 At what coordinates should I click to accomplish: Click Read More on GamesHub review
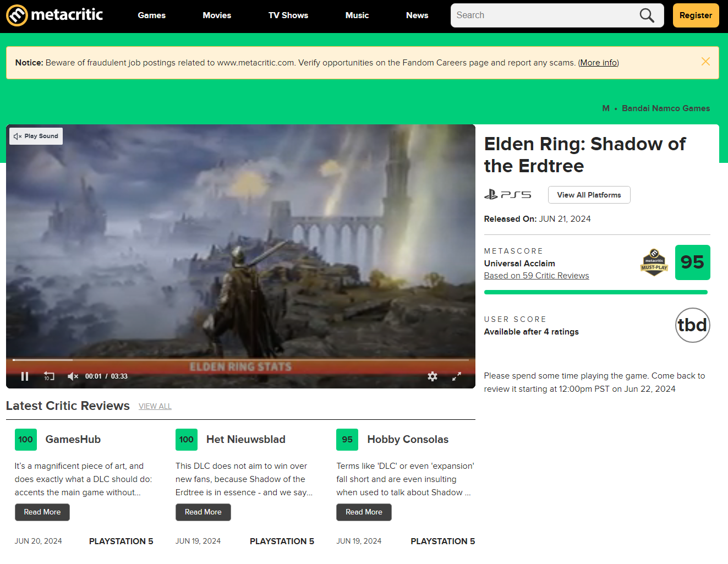click(42, 512)
